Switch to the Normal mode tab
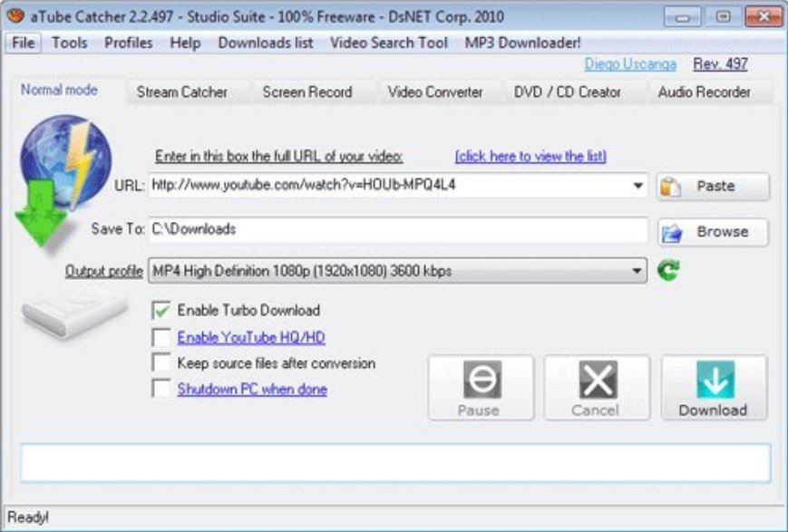The width and height of the screenshot is (788, 532). pos(59,90)
